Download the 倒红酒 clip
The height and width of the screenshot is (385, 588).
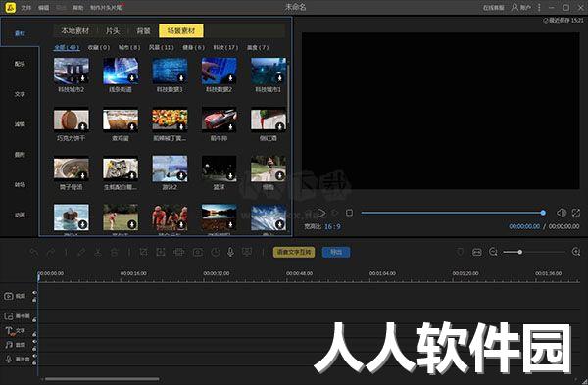[279, 126]
